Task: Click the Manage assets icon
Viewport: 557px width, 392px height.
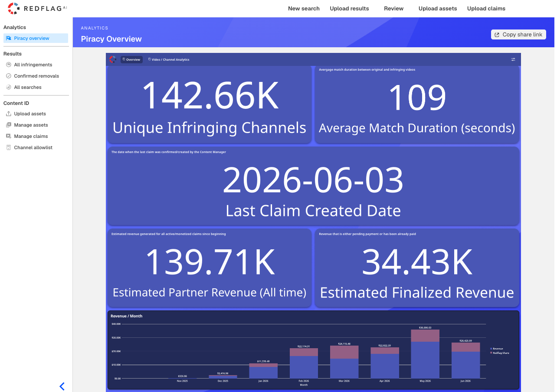Action: coord(9,125)
